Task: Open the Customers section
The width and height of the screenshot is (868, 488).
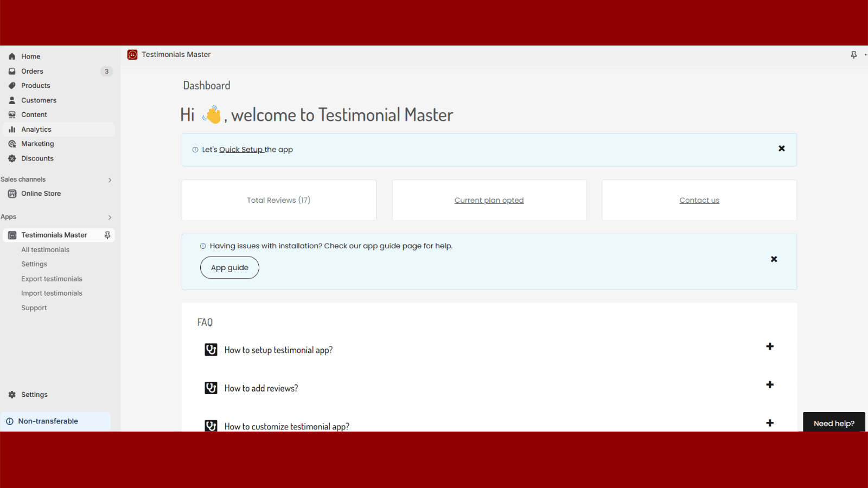Action: pyautogui.click(x=39, y=100)
